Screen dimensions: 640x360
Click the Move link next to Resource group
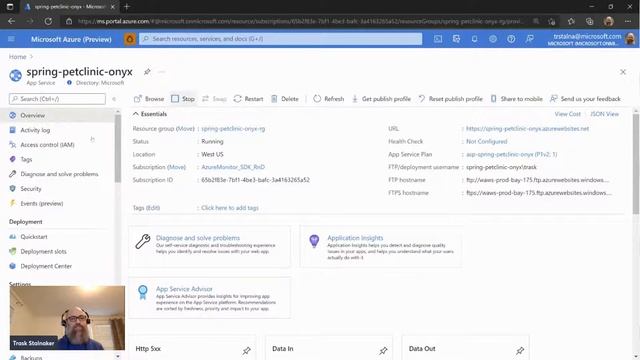pyautogui.click(x=185, y=129)
